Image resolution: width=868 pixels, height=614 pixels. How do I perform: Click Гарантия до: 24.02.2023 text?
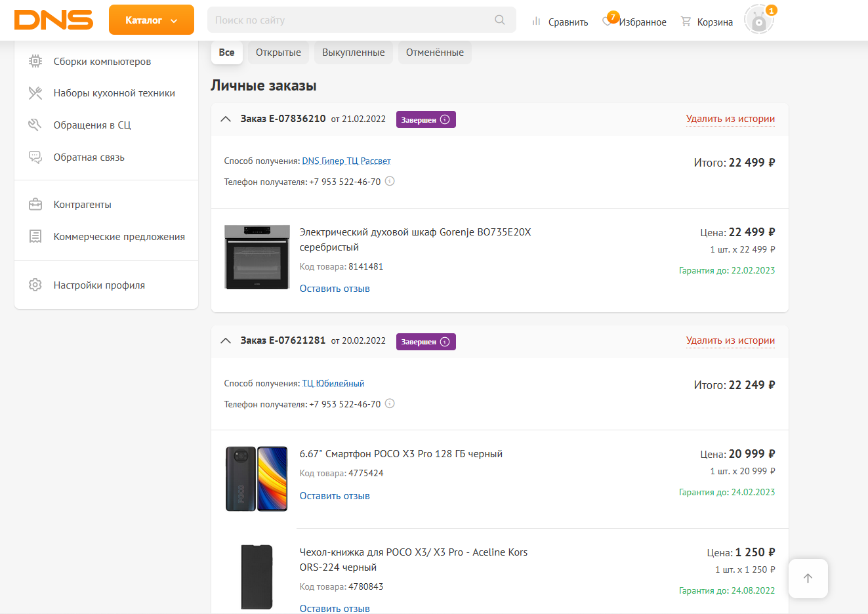point(727,492)
